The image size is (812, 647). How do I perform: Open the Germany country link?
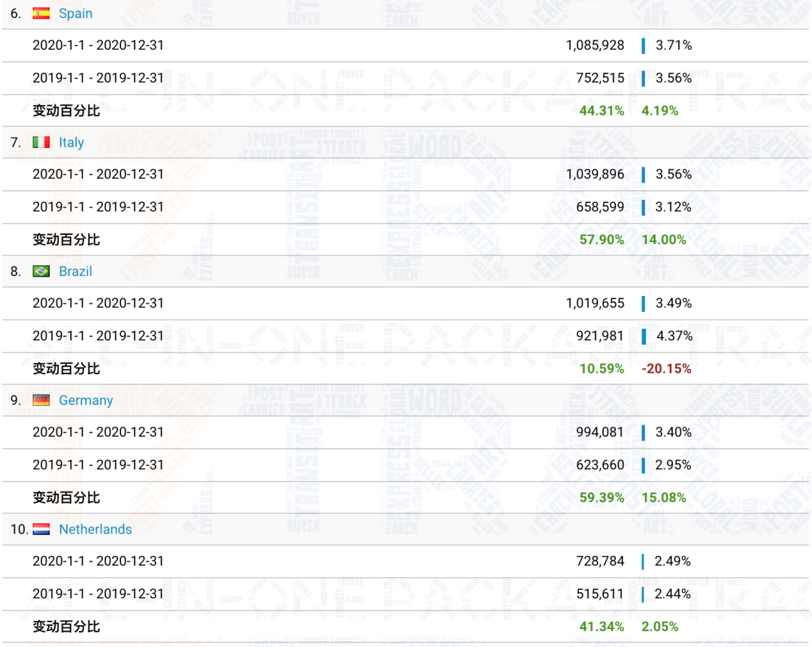tap(86, 401)
